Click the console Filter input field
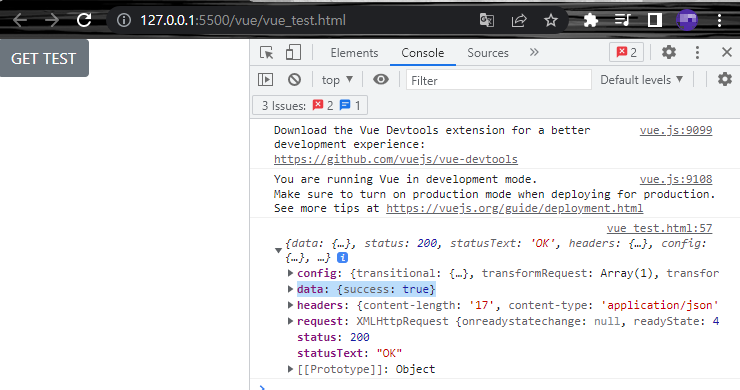Image resolution: width=740 pixels, height=390 pixels. [x=498, y=80]
